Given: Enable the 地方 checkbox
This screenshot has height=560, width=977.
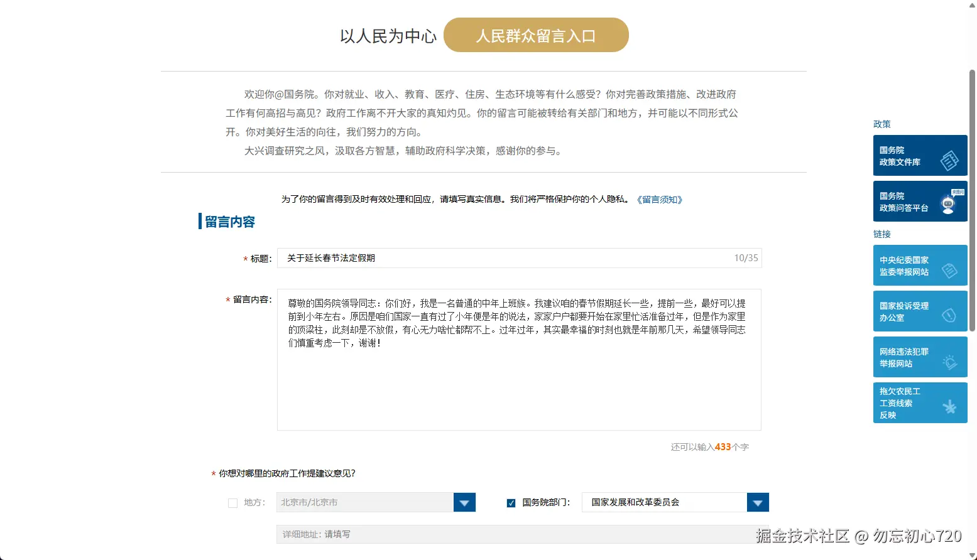Looking at the screenshot, I should [x=232, y=502].
